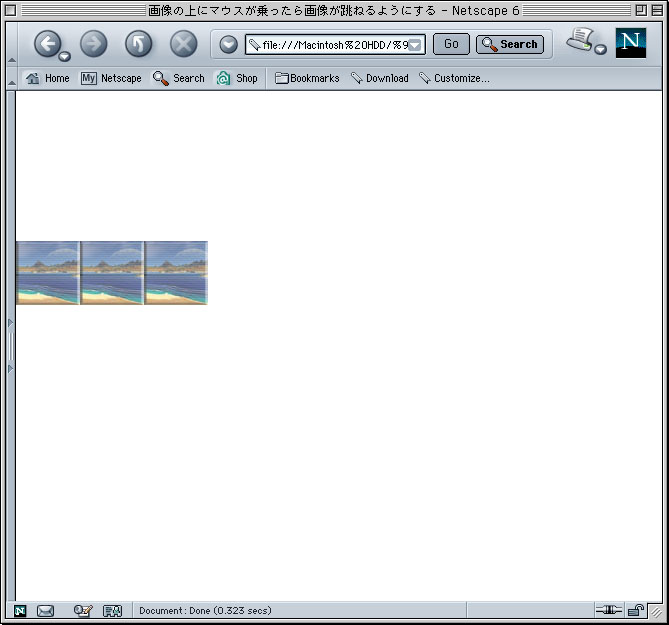Click the Search button beside Go
The height and width of the screenshot is (625, 669).
click(x=510, y=44)
